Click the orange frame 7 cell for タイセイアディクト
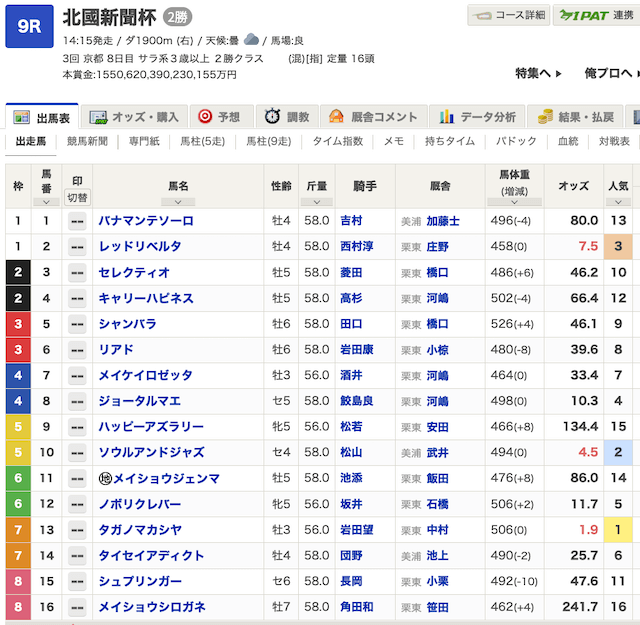Screen dimensions: 640x625 [17, 556]
